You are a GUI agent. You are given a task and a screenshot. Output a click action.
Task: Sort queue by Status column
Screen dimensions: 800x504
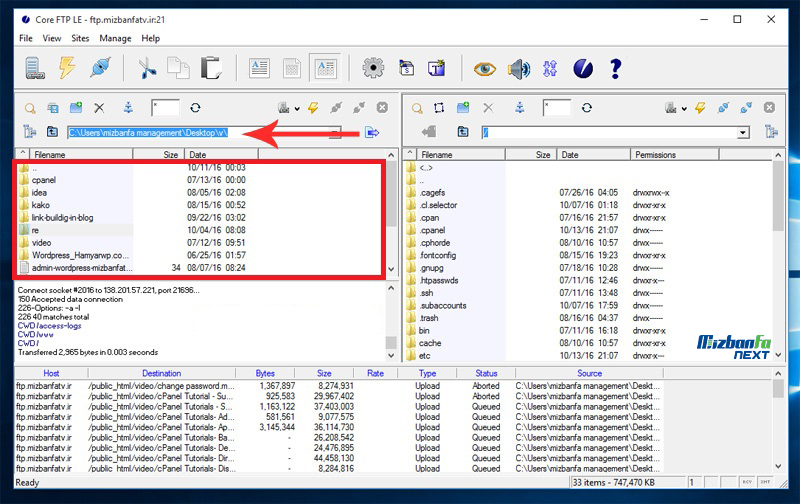pos(486,373)
